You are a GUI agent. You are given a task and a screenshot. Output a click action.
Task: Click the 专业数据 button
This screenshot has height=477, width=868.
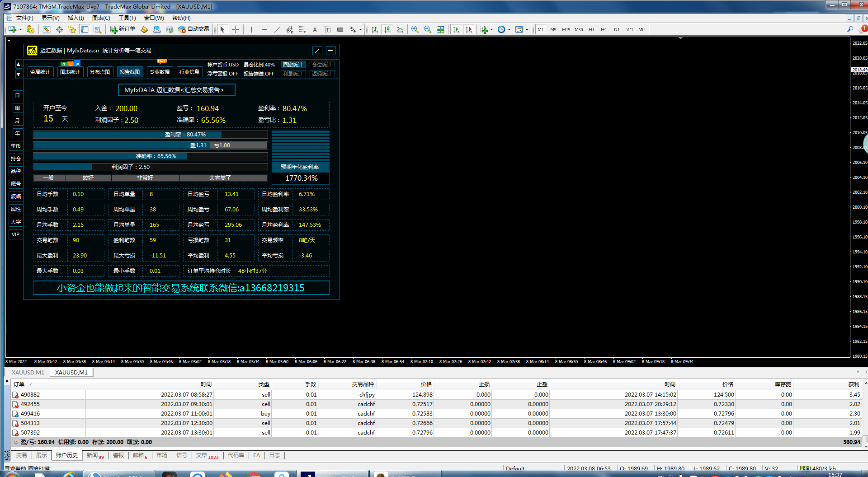pos(160,72)
